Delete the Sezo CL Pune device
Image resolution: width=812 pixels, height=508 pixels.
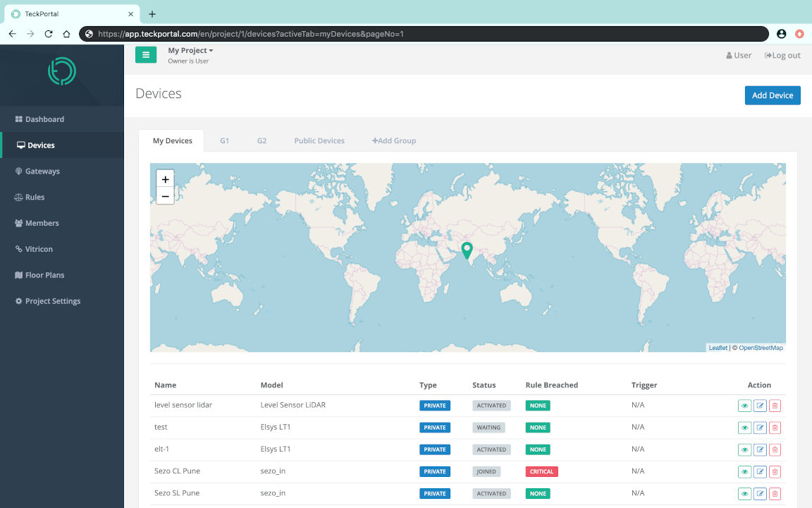[775, 472]
